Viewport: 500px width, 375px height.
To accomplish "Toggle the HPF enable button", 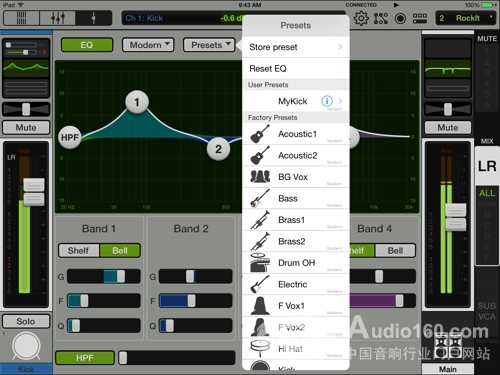I will pyautogui.click(x=85, y=358).
